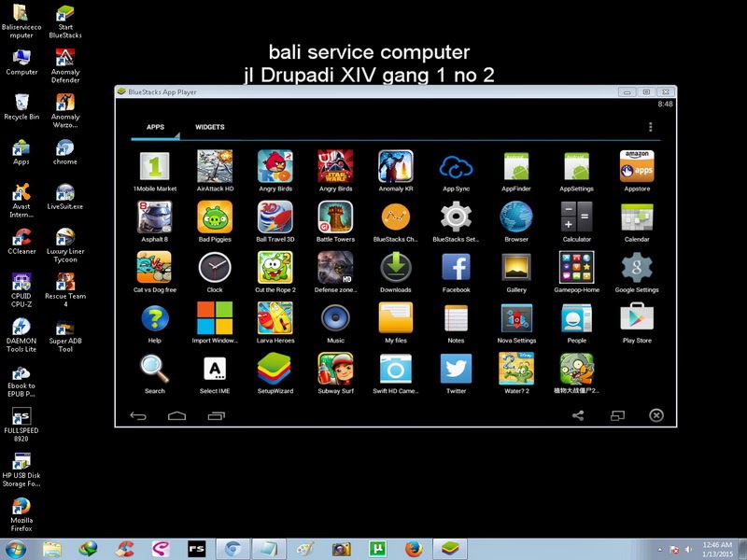Open Defense zone HD game
Image resolution: width=747 pixels, height=560 pixels.
pos(335,268)
